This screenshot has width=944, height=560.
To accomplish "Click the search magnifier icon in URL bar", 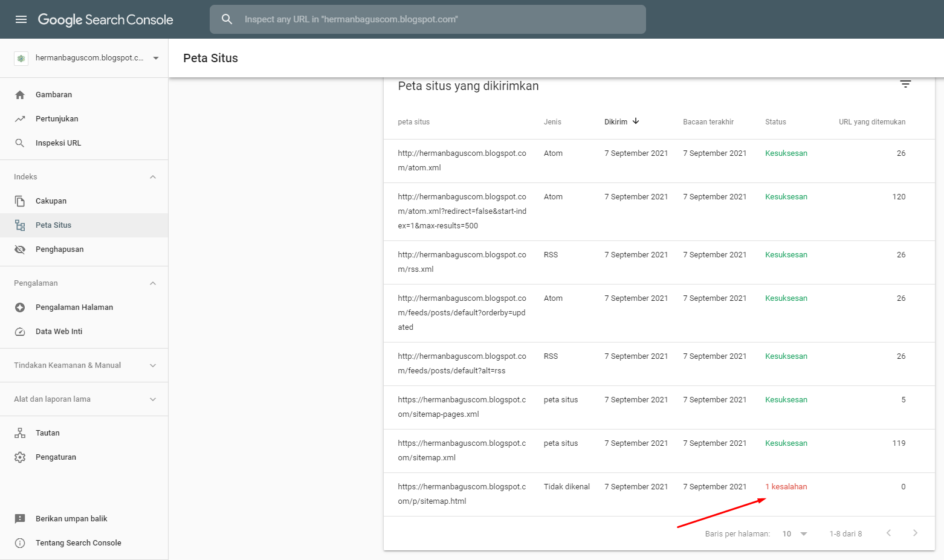I will pos(227,19).
